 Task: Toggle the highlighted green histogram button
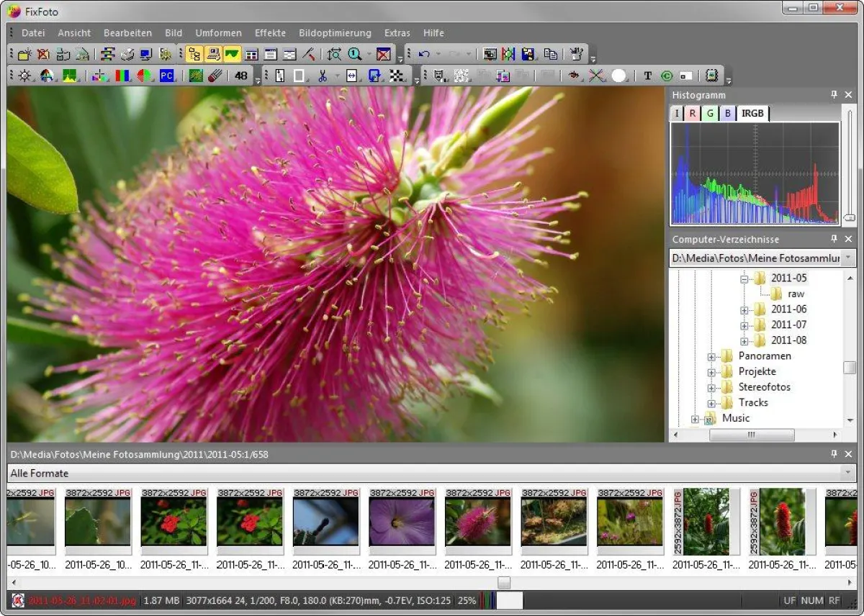tap(232, 54)
